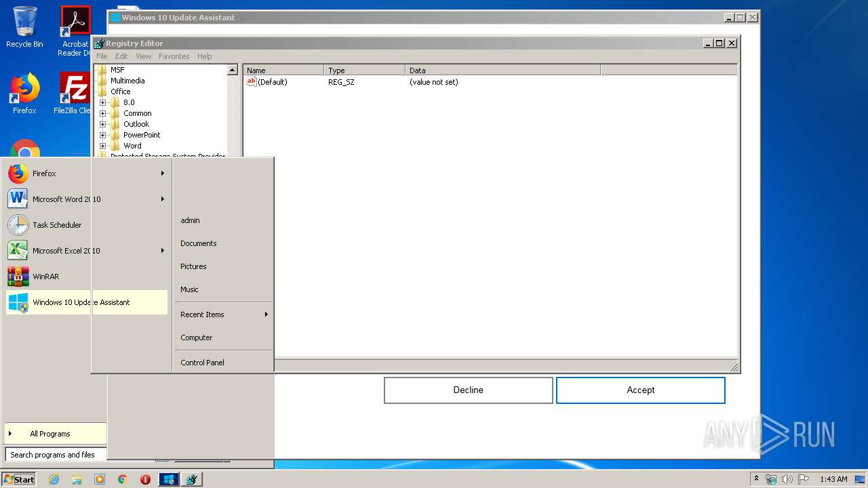Viewport: 868px width, 488px height.
Task: Open the Firefox desktop shortcut
Action: pyautogui.click(x=24, y=94)
